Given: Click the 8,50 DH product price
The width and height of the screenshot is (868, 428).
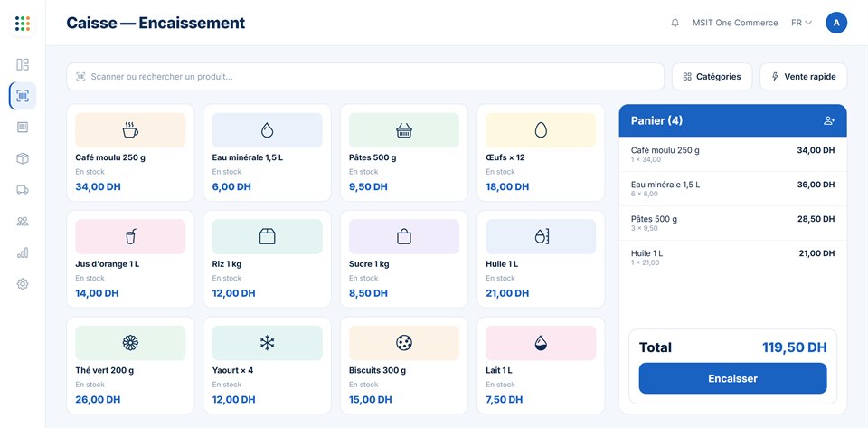Looking at the screenshot, I should coord(368,293).
